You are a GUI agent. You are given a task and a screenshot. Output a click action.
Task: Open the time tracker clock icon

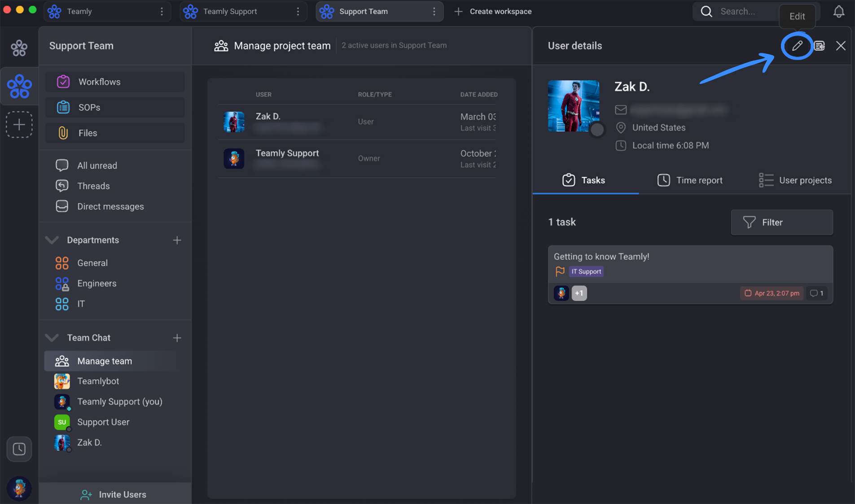pos(19,449)
